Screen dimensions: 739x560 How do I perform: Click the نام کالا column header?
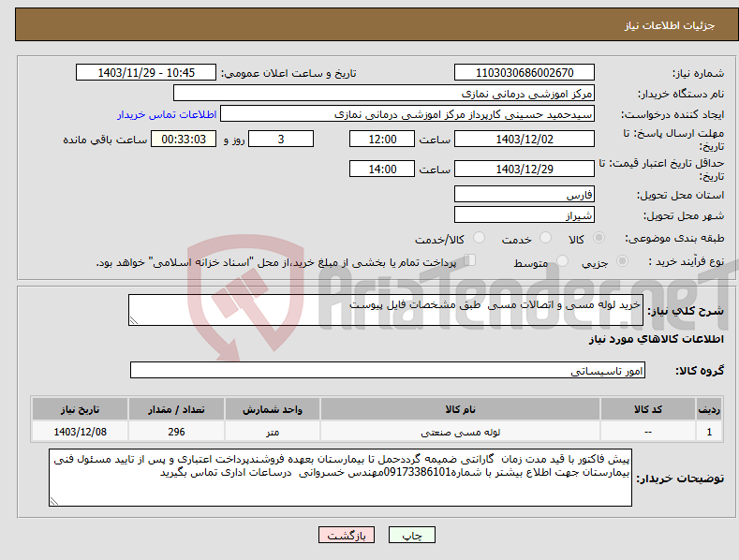coord(461,409)
